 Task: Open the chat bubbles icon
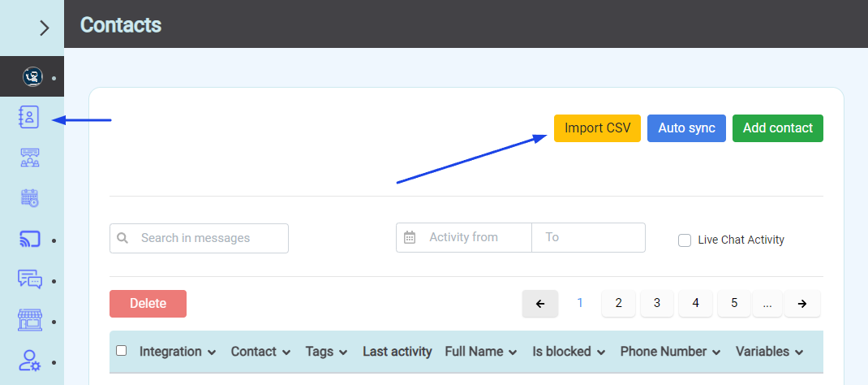pos(30,279)
